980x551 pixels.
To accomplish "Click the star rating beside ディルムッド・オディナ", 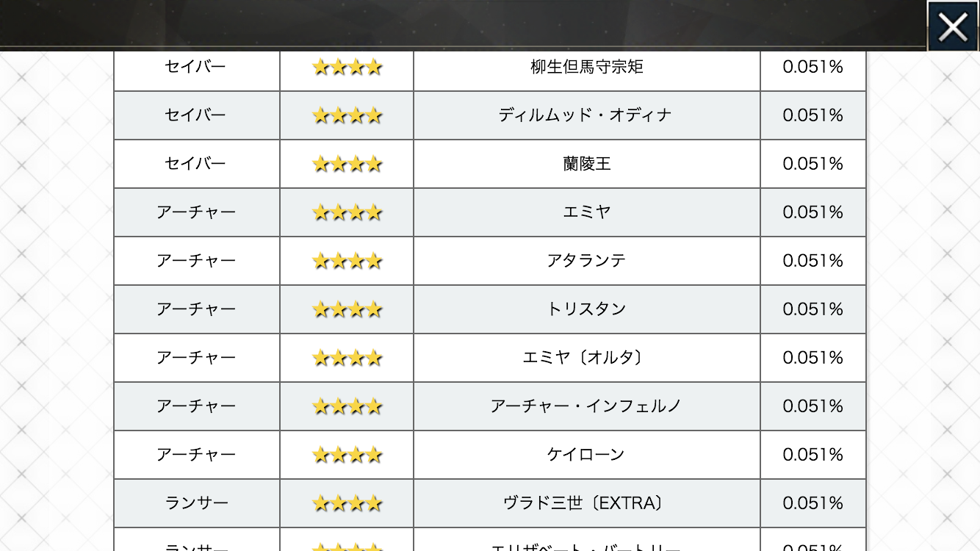I will click(347, 115).
